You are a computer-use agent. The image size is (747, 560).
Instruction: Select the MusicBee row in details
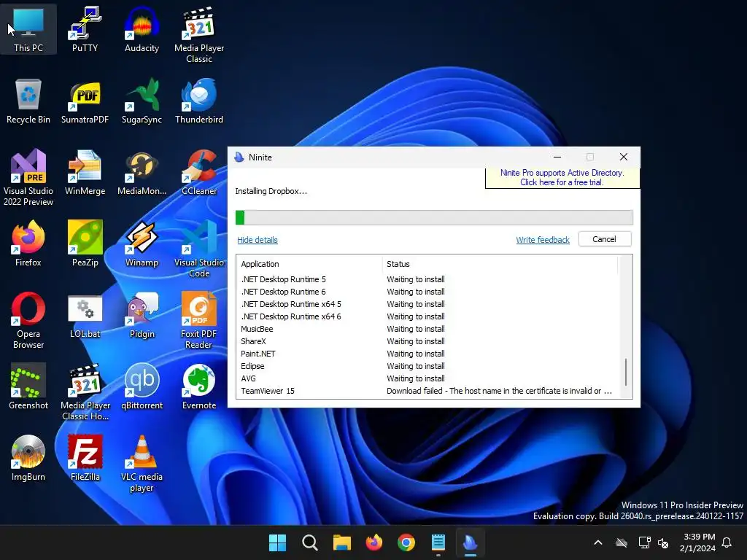tap(427, 329)
